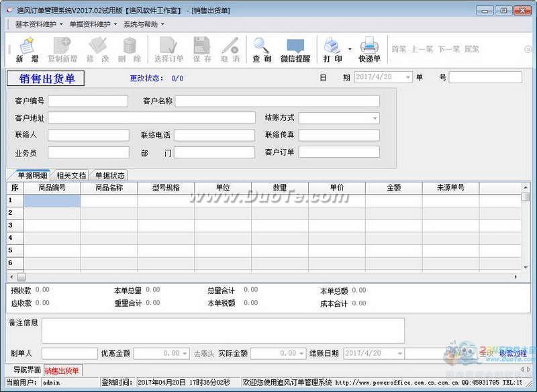This screenshot has width=537, height=392.
Task: Click the grid's horizontal scrollbar left arrow
Action: pyautogui.click(x=11, y=277)
